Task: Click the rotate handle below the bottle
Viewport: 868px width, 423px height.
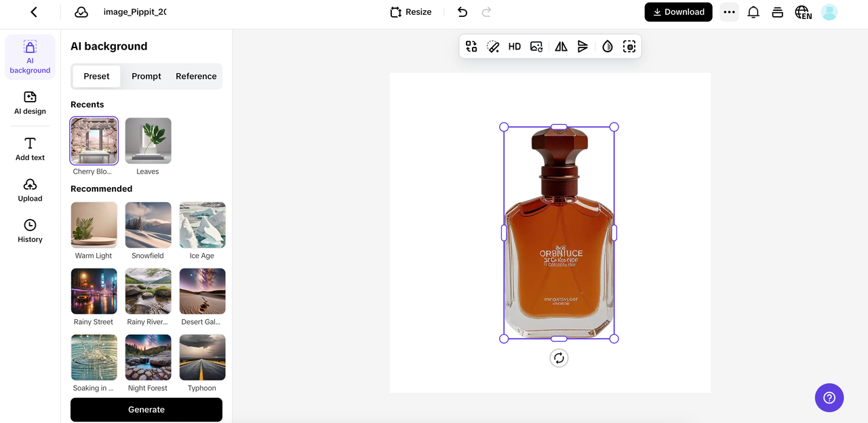Action: point(558,358)
